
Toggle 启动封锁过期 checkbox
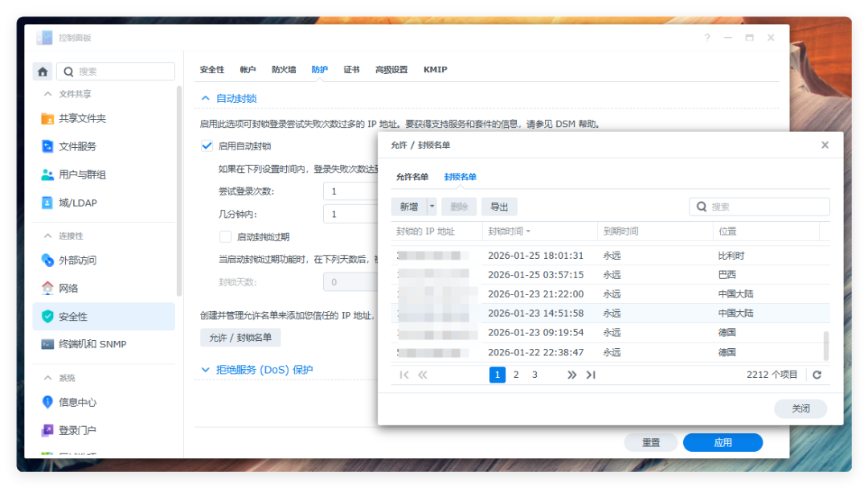[x=225, y=237]
